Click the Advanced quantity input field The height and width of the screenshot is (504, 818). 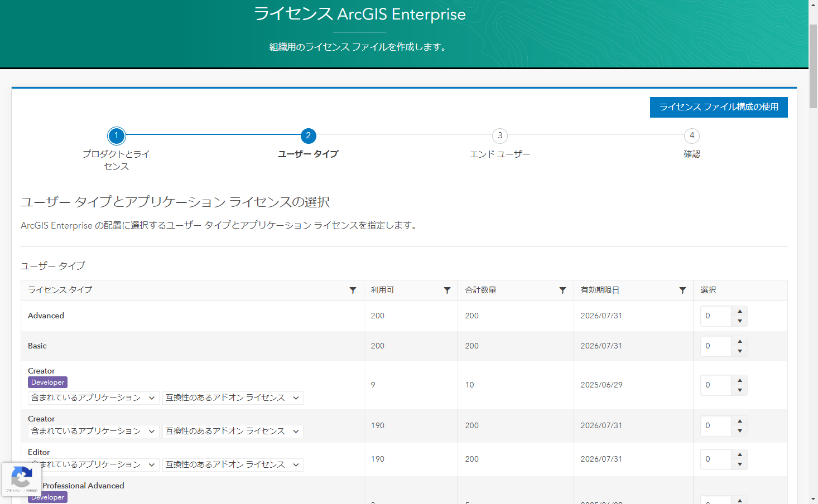[x=716, y=316]
